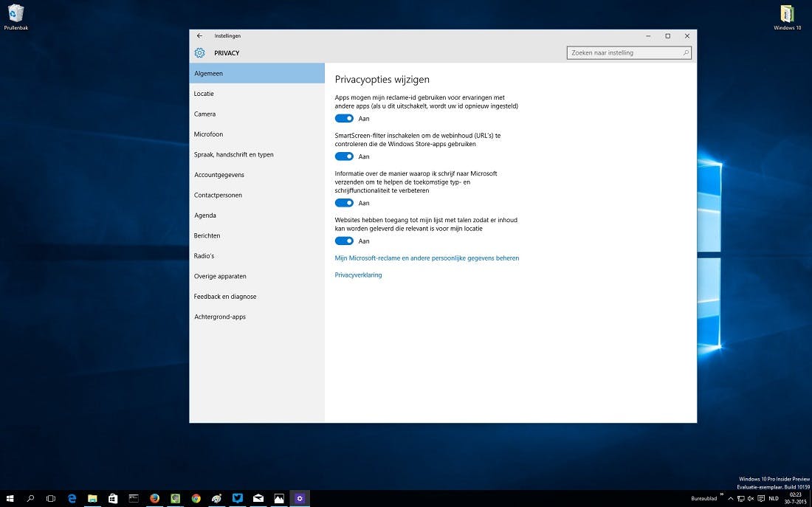The height and width of the screenshot is (507, 812).
Task: Expand hidden system tray icons chevron
Action: tap(731, 498)
